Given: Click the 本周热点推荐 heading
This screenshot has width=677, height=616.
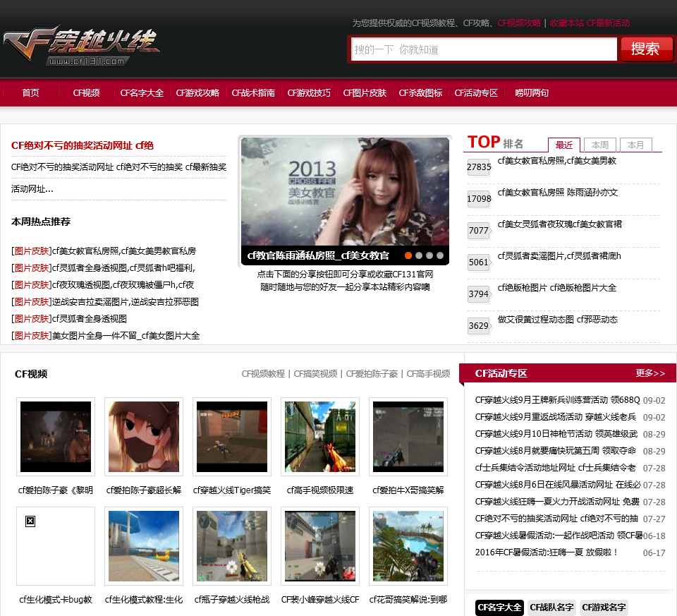Looking at the screenshot, I should tap(41, 222).
